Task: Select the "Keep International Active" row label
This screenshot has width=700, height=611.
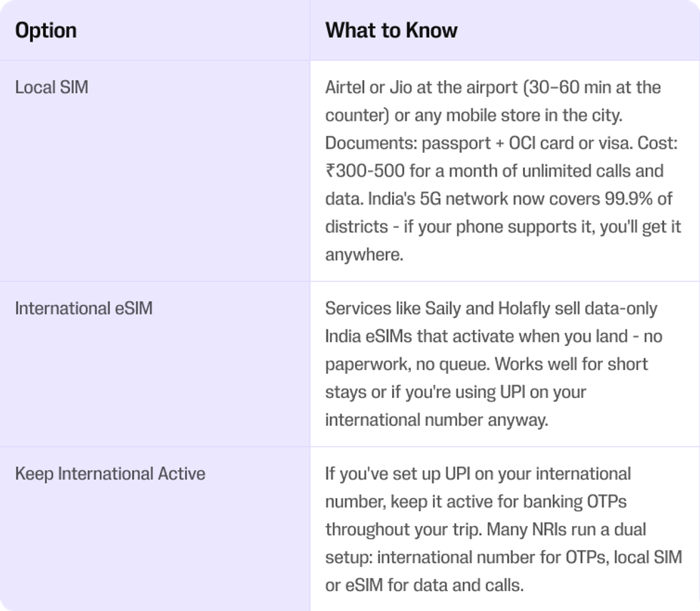Action: (x=110, y=474)
